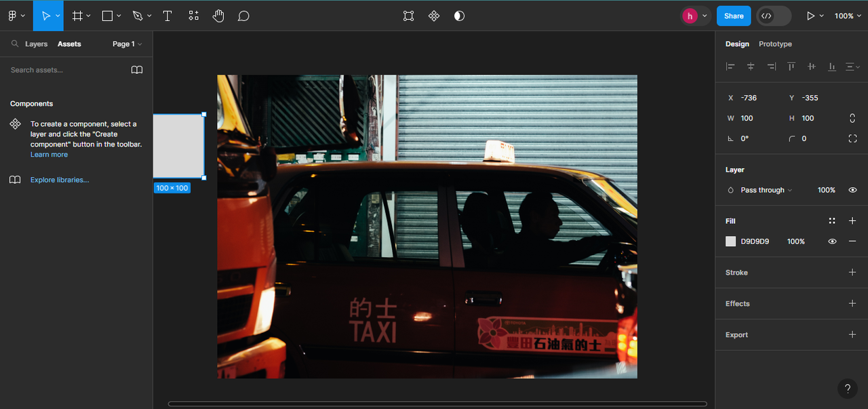Select the Rectangle shape tool
This screenshot has height=409, width=868.
[107, 16]
